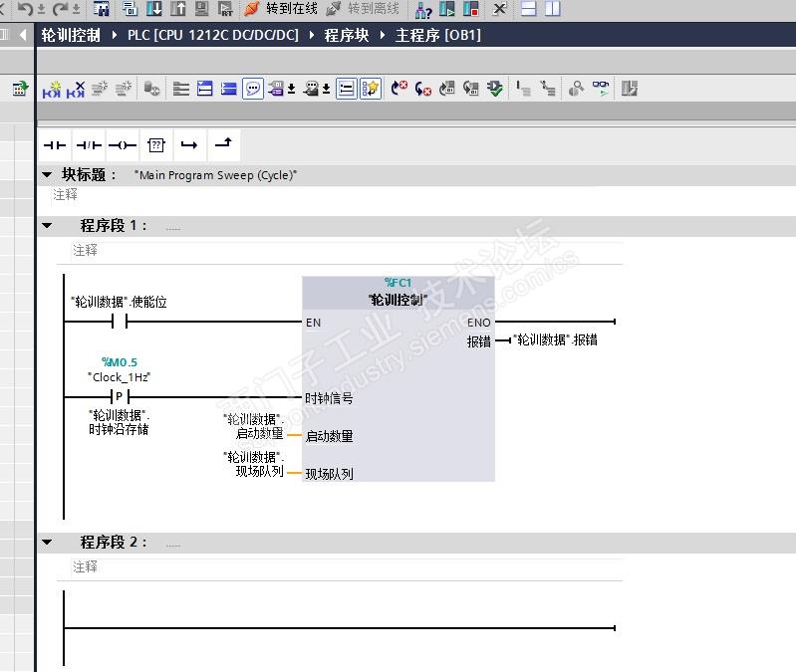Image resolution: width=796 pixels, height=672 pixels.
Task: Click Start CPU icon
Action: (446, 9)
